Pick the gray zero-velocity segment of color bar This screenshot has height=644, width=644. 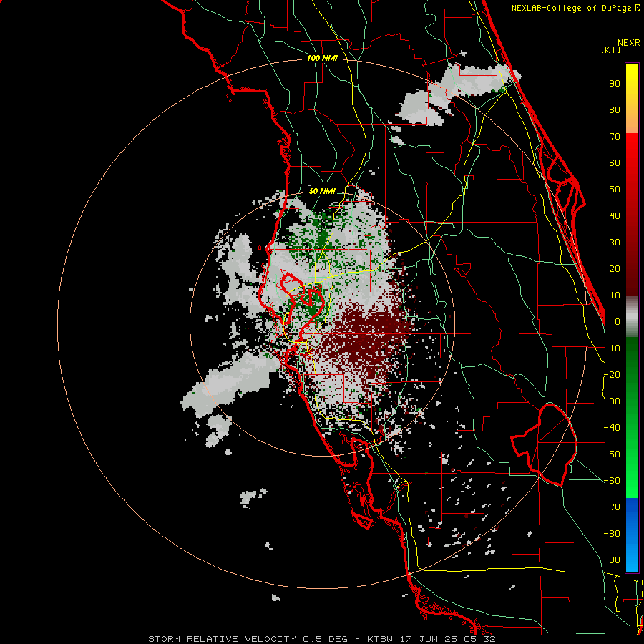(x=632, y=317)
